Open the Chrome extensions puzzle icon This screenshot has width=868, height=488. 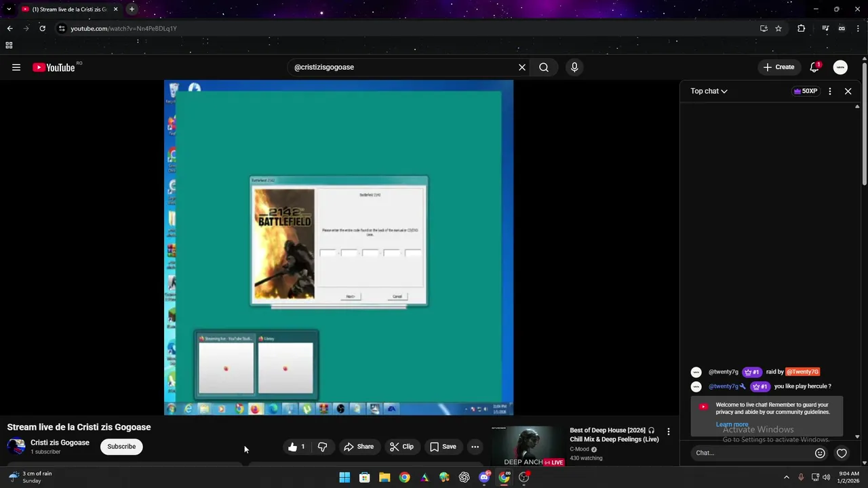pos(801,28)
